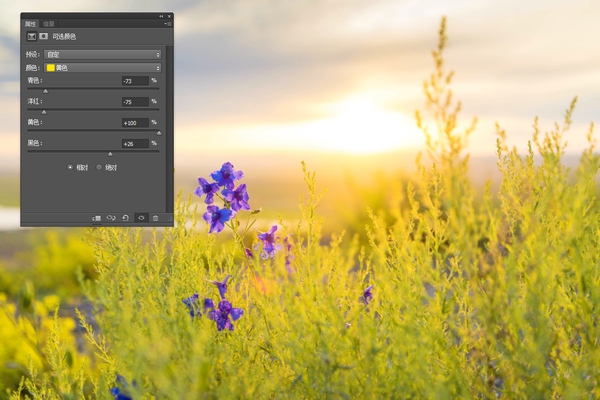Click the 青色 slider label
Viewport: 600px width, 400px height.
[34, 80]
